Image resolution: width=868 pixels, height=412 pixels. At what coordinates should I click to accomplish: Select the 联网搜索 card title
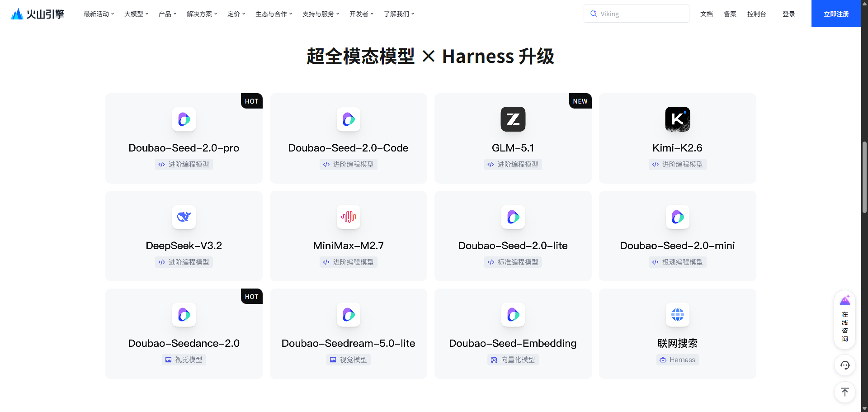click(x=678, y=343)
